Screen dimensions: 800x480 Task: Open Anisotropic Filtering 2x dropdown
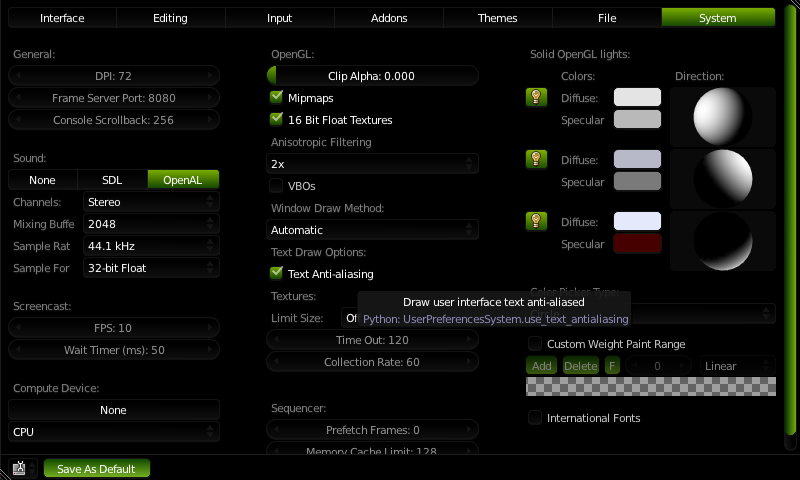[x=372, y=164]
